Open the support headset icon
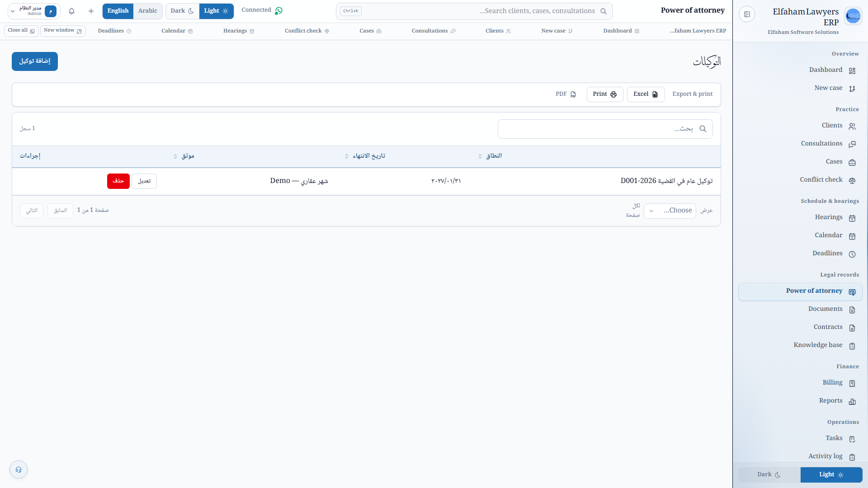The height and width of the screenshot is (488, 868). click(x=19, y=469)
